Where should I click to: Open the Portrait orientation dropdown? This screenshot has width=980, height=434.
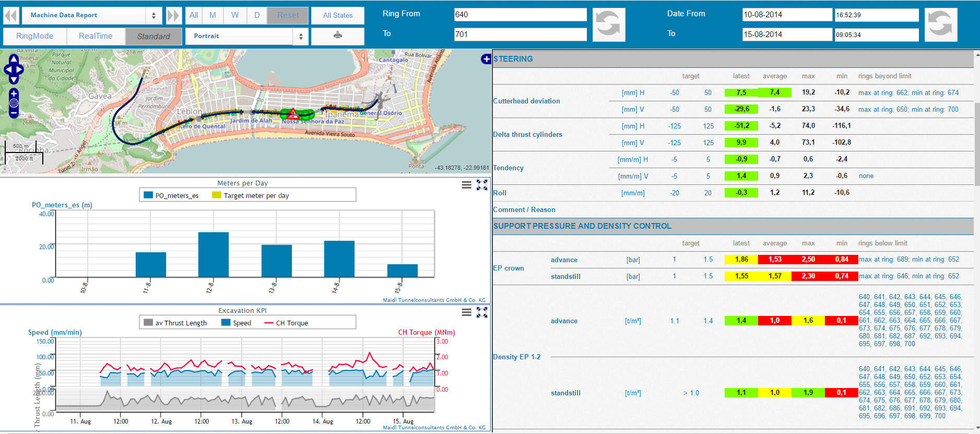[245, 36]
